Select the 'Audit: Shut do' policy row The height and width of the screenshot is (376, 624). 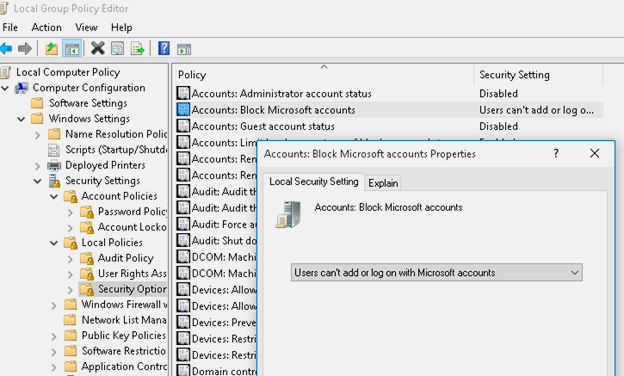pyautogui.click(x=216, y=241)
